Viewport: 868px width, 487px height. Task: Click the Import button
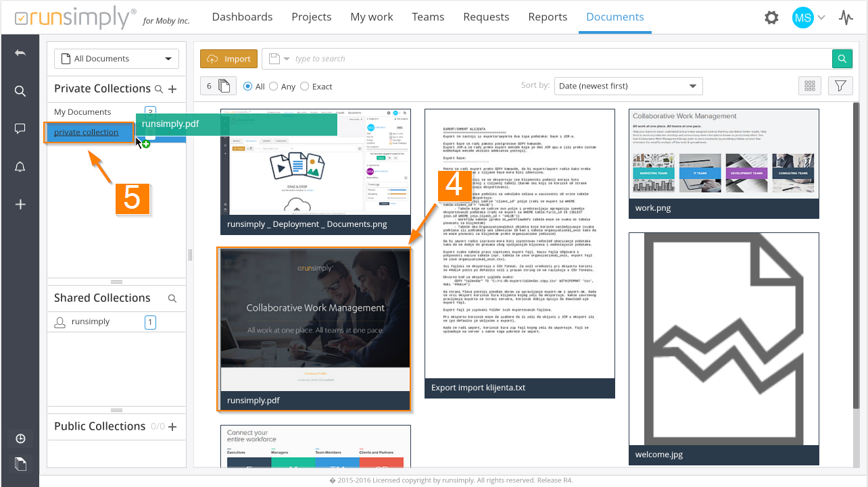click(x=229, y=59)
